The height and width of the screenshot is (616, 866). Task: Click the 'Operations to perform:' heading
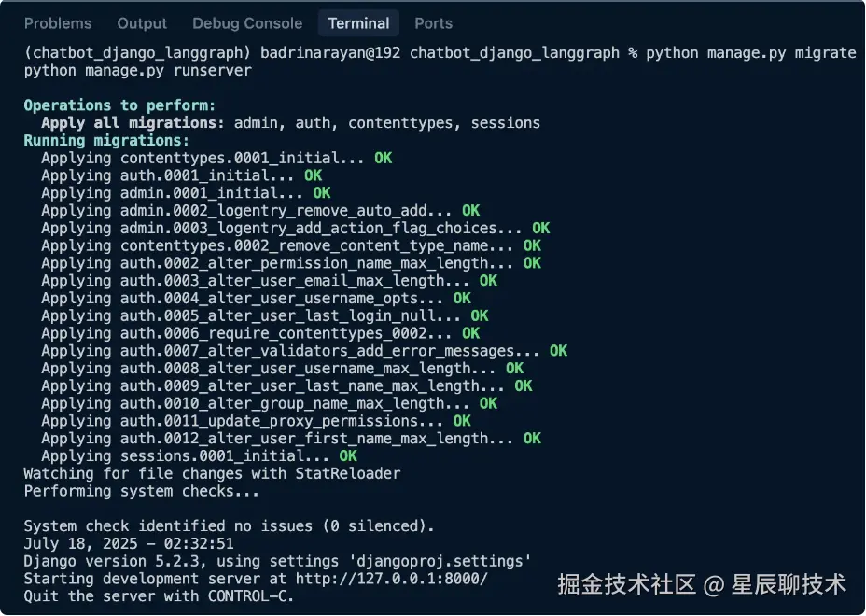[119, 105]
